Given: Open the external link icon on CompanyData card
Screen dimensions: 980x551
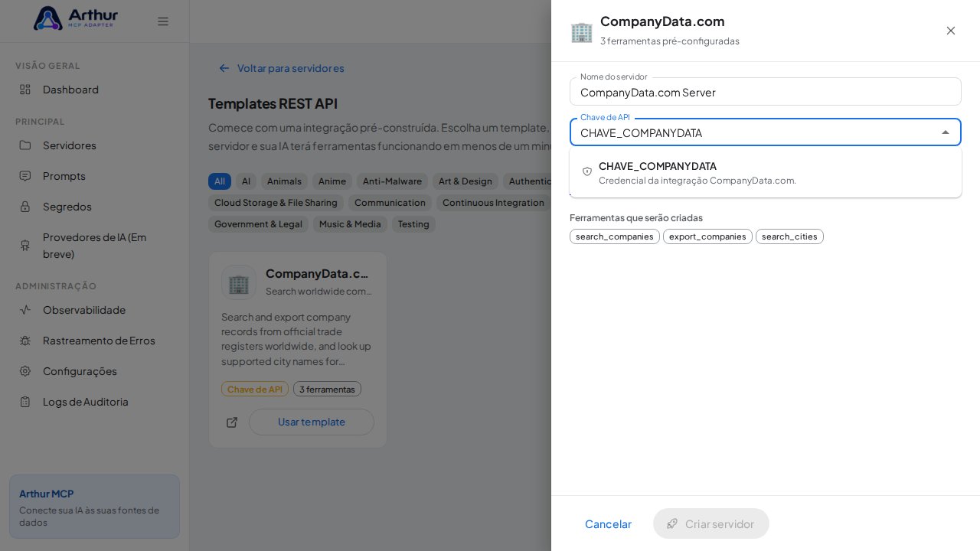Looking at the screenshot, I should [232, 422].
